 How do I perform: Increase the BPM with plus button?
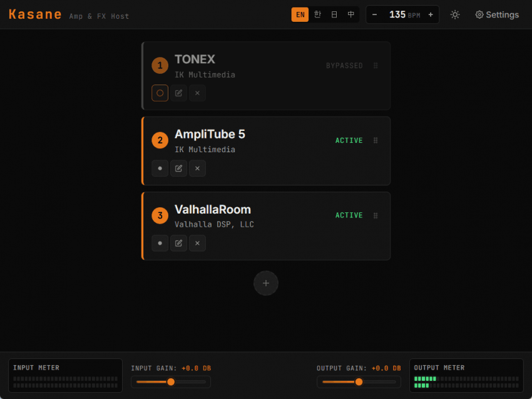coord(431,14)
